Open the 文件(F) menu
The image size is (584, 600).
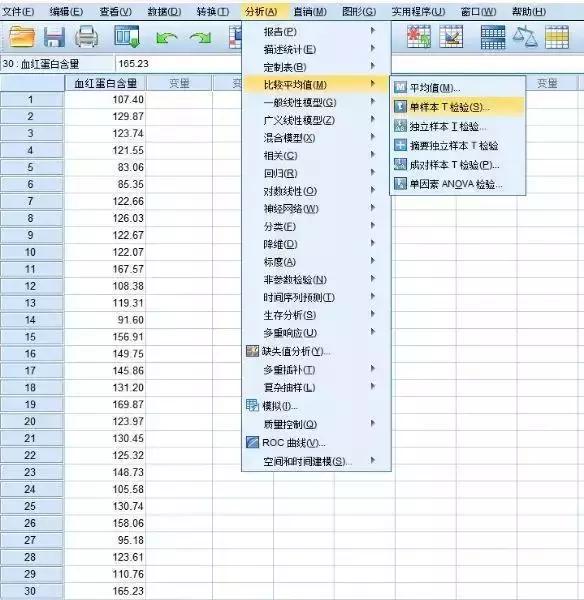click(x=18, y=11)
